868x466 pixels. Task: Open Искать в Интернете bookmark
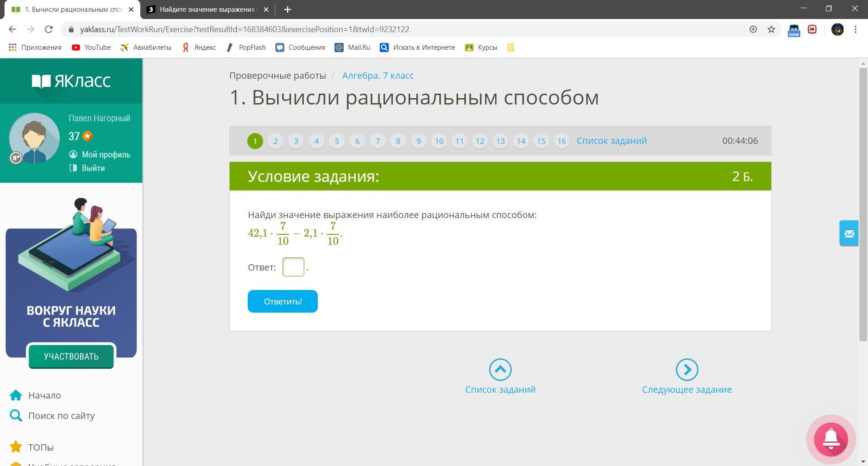417,48
